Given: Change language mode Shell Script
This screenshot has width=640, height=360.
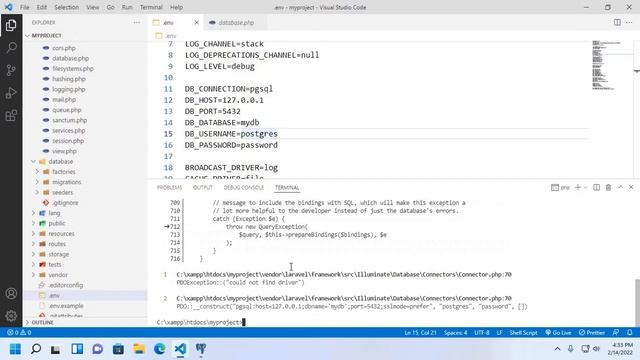Looking at the screenshot, I should (523, 333).
